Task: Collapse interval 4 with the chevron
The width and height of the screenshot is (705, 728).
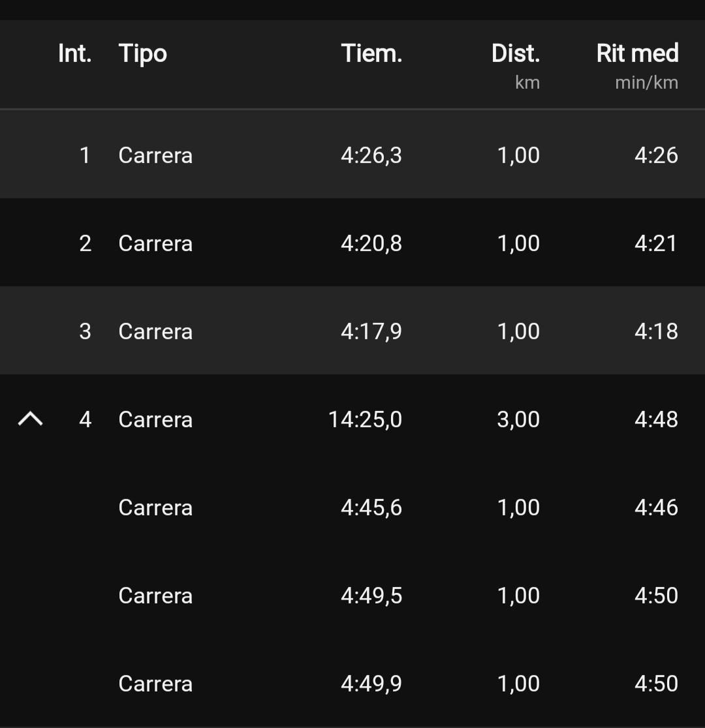Action: [x=30, y=419]
